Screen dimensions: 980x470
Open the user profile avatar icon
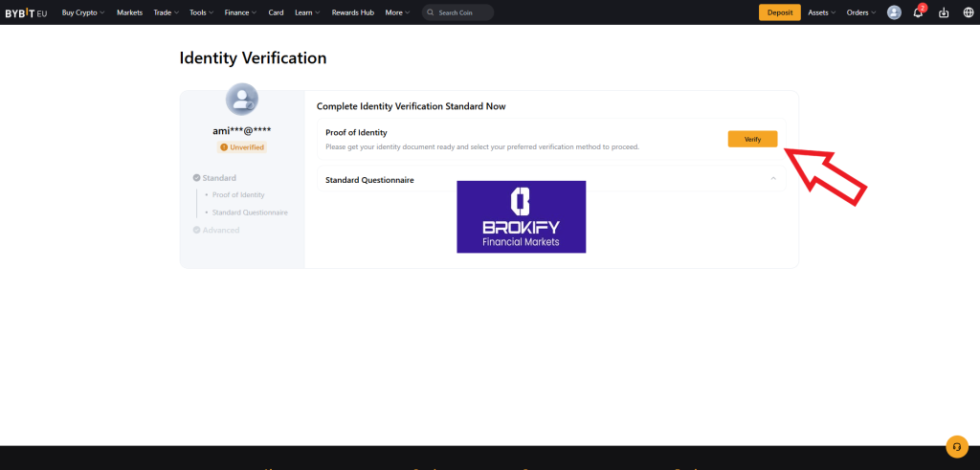894,12
